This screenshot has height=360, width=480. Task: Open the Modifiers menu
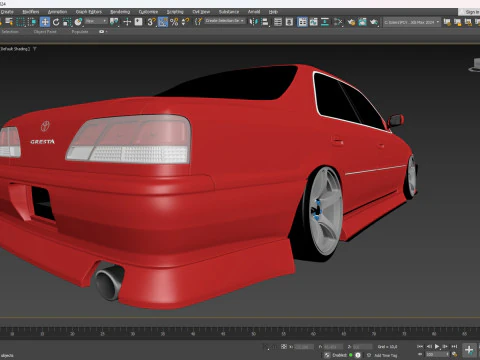31,12
